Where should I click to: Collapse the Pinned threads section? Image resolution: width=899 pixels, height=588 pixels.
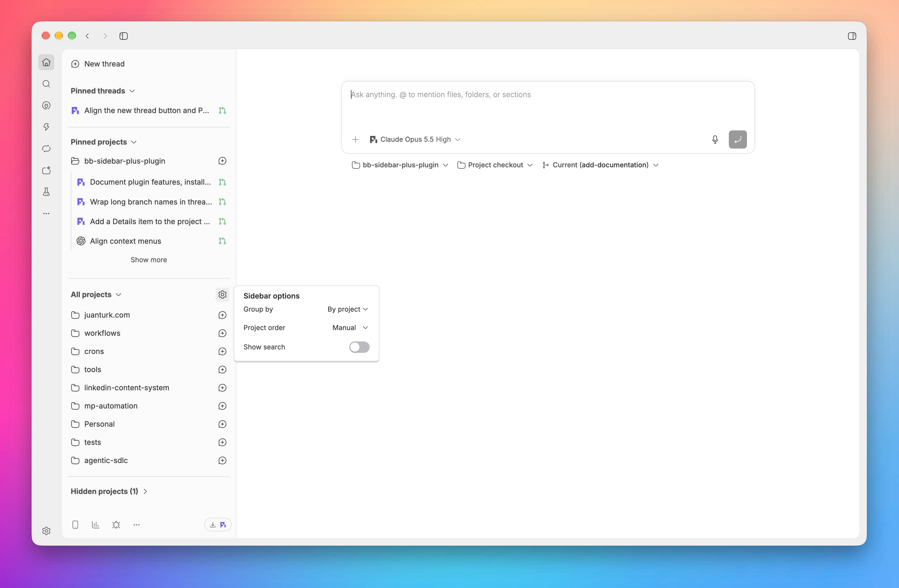point(103,91)
